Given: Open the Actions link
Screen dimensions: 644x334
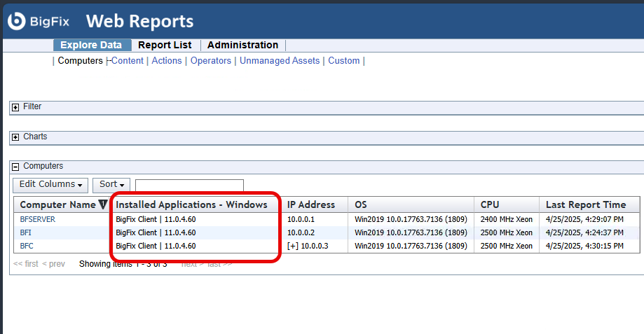Looking at the screenshot, I should 167,61.
